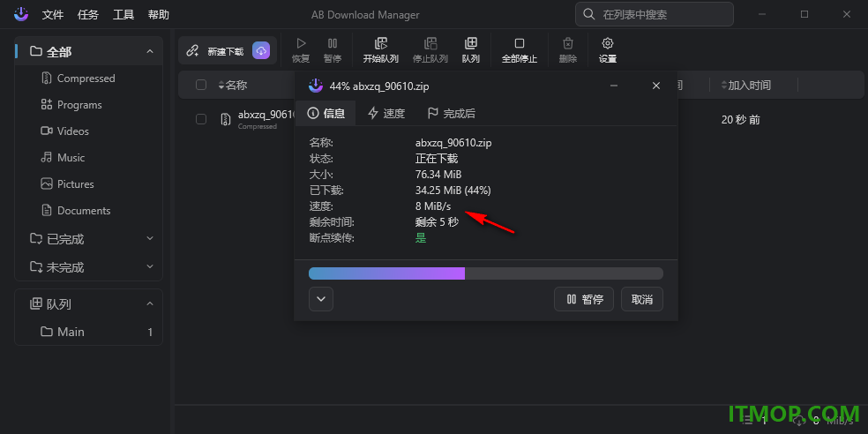Open the 文件 menu
The width and height of the screenshot is (868, 434).
53,15
